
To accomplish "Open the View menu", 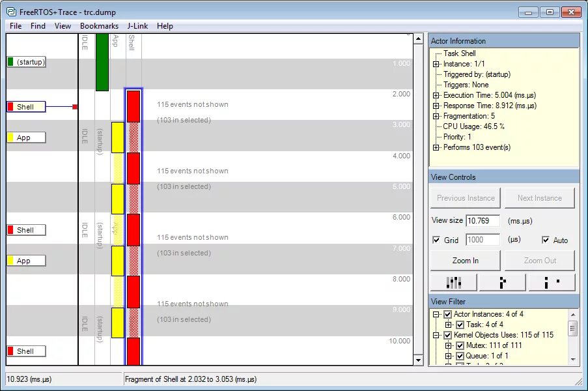I will pos(63,26).
